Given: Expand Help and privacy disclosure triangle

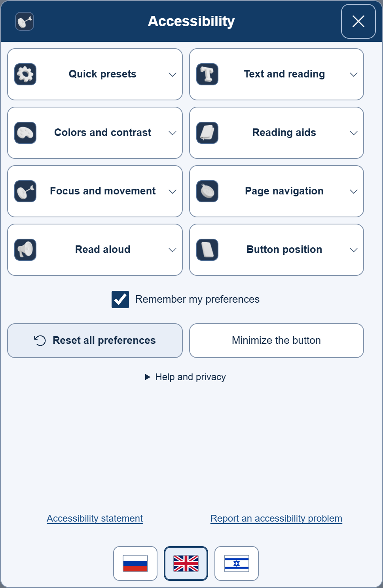Looking at the screenshot, I should 148,377.
